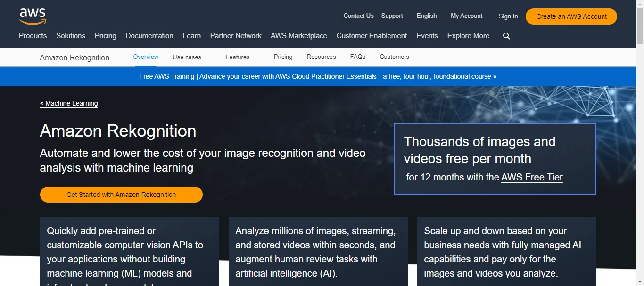Switch to the Use cases tab
The width and height of the screenshot is (644, 286).
click(187, 57)
